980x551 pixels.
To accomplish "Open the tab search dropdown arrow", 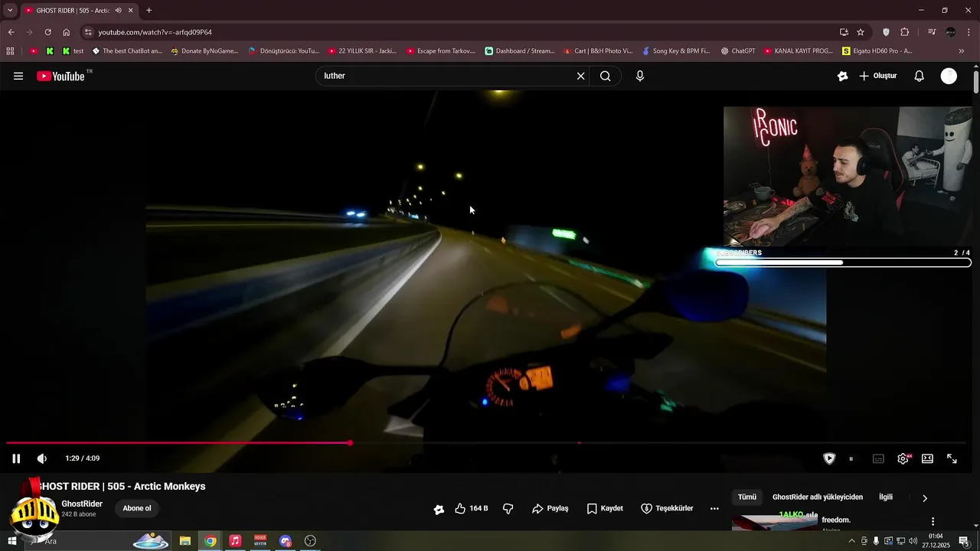I will pos(10,10).
